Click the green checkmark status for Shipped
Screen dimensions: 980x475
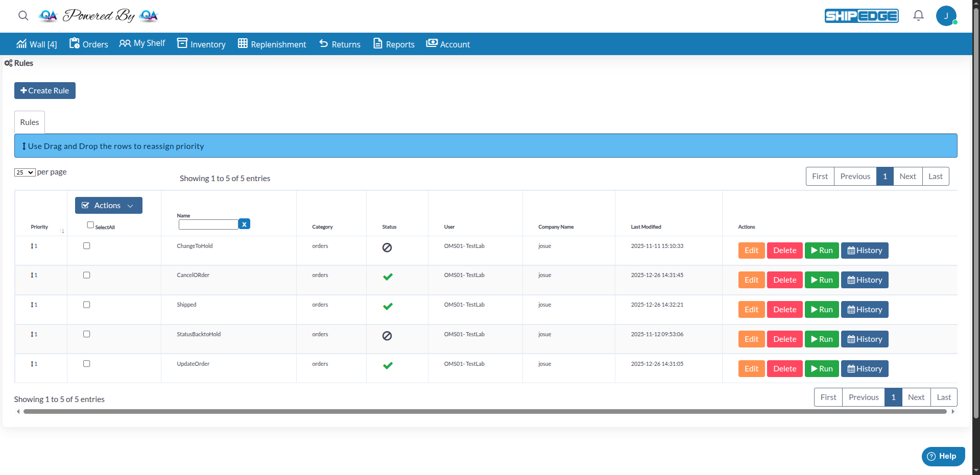click(x=388, y=307)
